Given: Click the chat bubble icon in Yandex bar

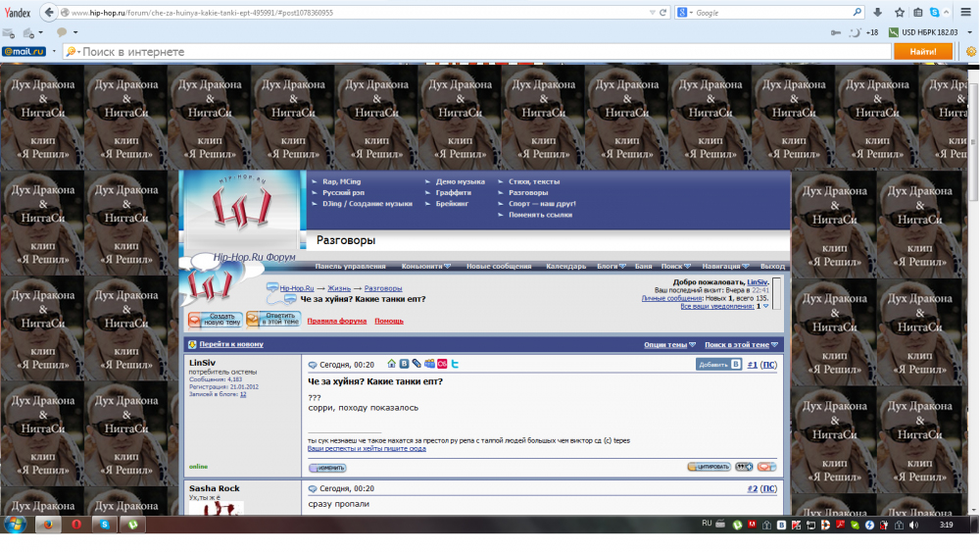Looking at the screenshot, I should (x=62, y=32).
